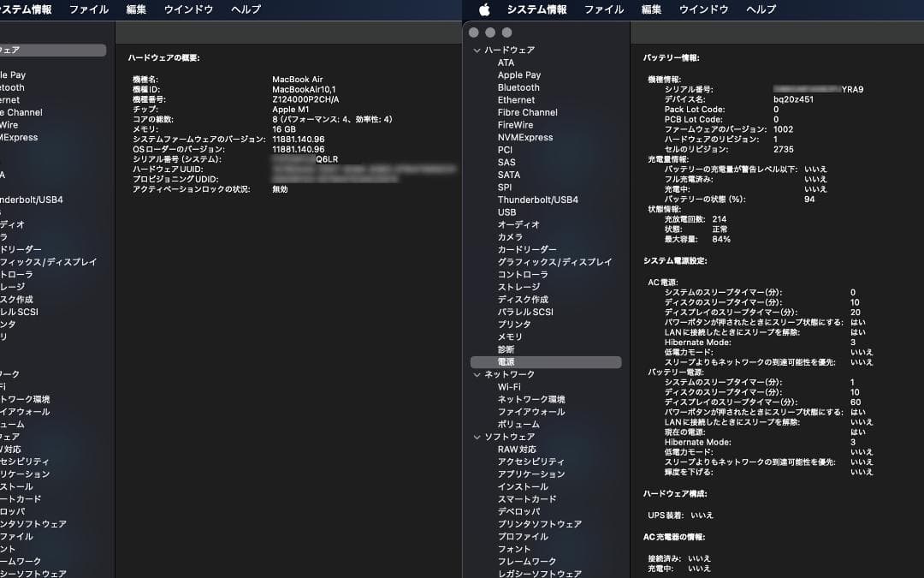Open the 編集 menu in right menu bar
924x578 pixels.
[651, 9]
